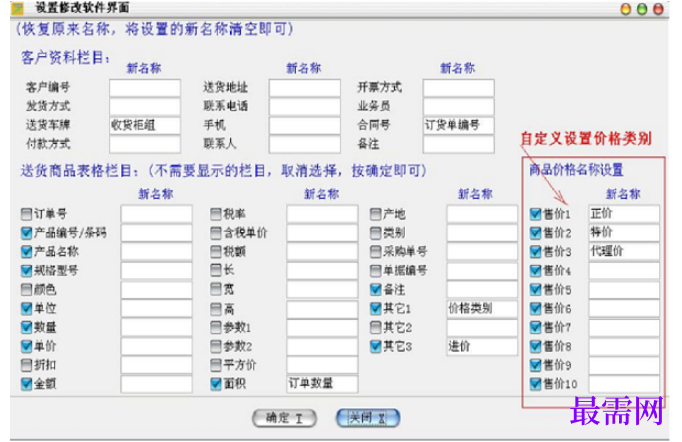Enable the 产地 checkbox

[375, 214]
